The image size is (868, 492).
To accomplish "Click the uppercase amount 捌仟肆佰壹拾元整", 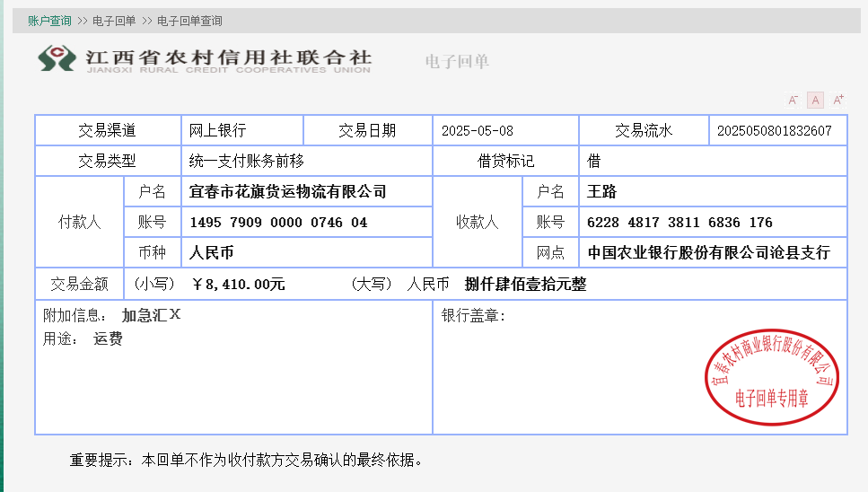I will coord(525,285).
